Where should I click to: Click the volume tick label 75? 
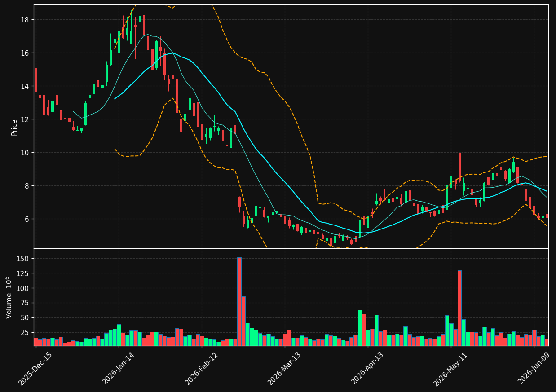pos(25,303)
